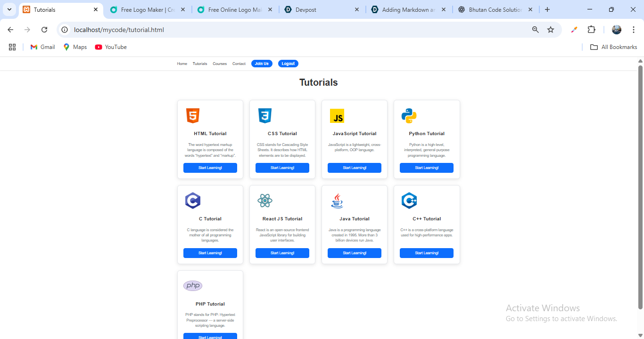Click the React JS Tutorial card title
The image size is (644, 339).
pos(282,219)
